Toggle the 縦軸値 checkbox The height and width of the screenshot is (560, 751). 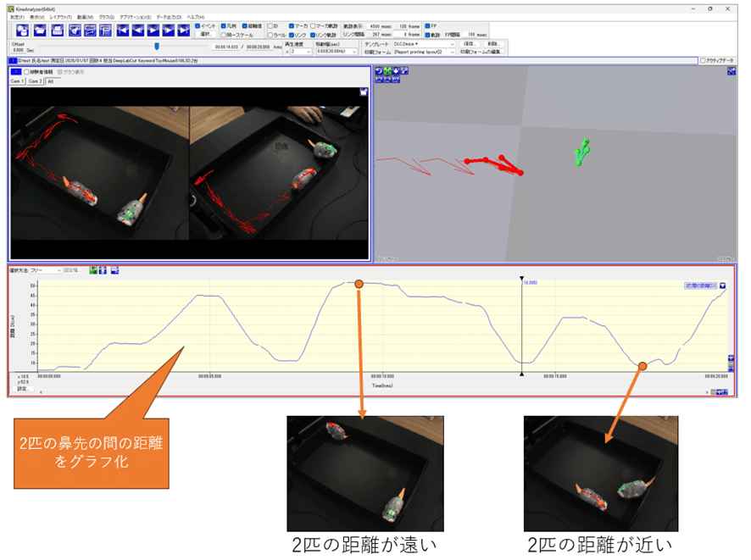pos(244,26)
